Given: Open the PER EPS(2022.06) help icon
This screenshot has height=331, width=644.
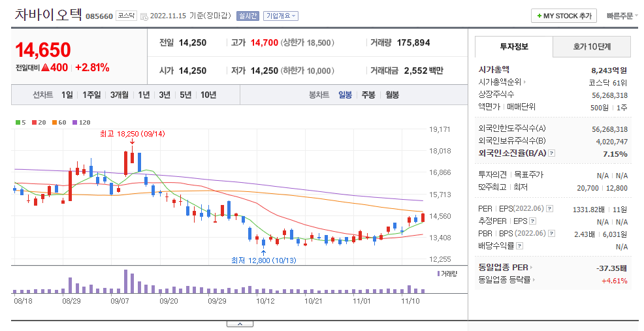Looking at the screenshot, I should [549, 209].
